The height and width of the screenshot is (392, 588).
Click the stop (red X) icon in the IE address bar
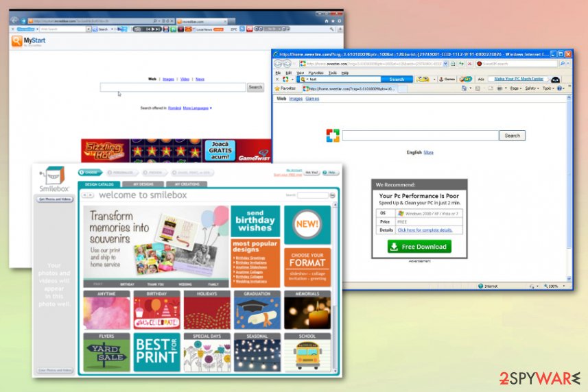click(469, 64)
